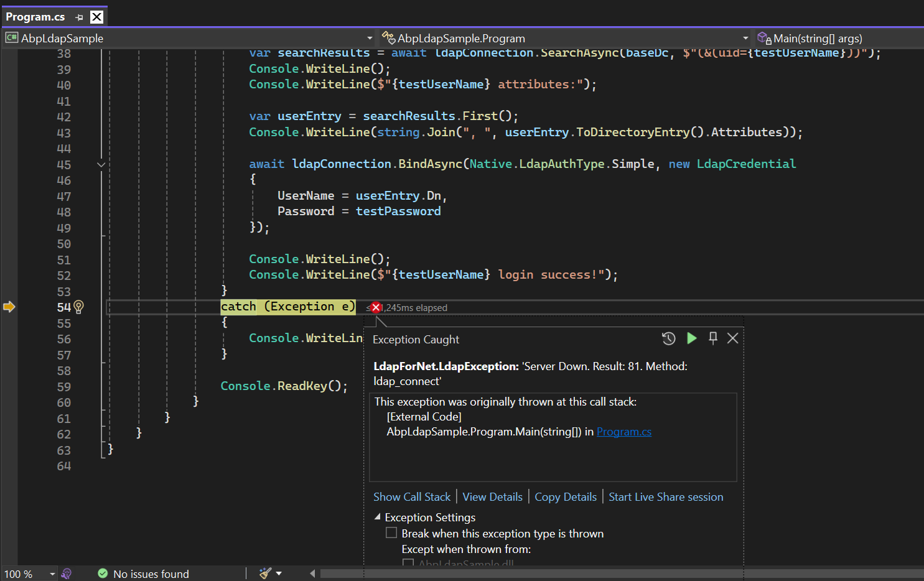This screenshot has height=581, width=924.
Task: Collapse the code block at line 45
Action: point(101,165)
